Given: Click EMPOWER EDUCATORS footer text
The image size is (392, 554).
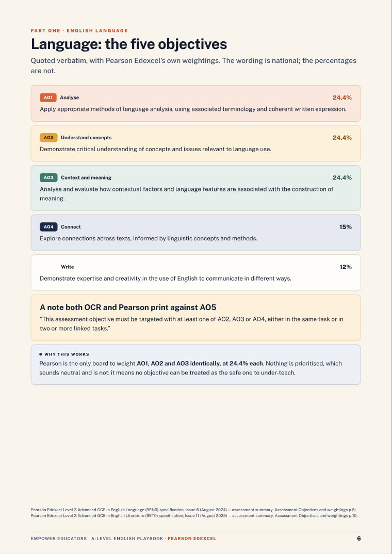Looking at the screenshot, I should tap(59, 539).
